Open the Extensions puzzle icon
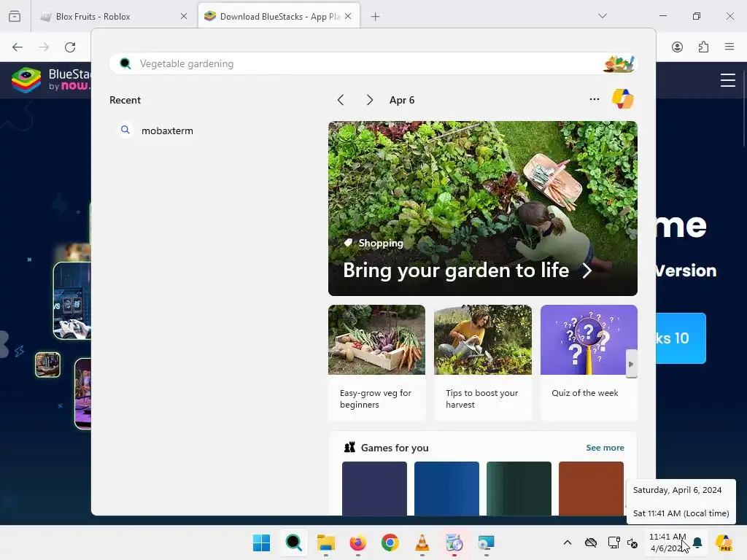Screen dimensions: 747x560 (703, 47)
